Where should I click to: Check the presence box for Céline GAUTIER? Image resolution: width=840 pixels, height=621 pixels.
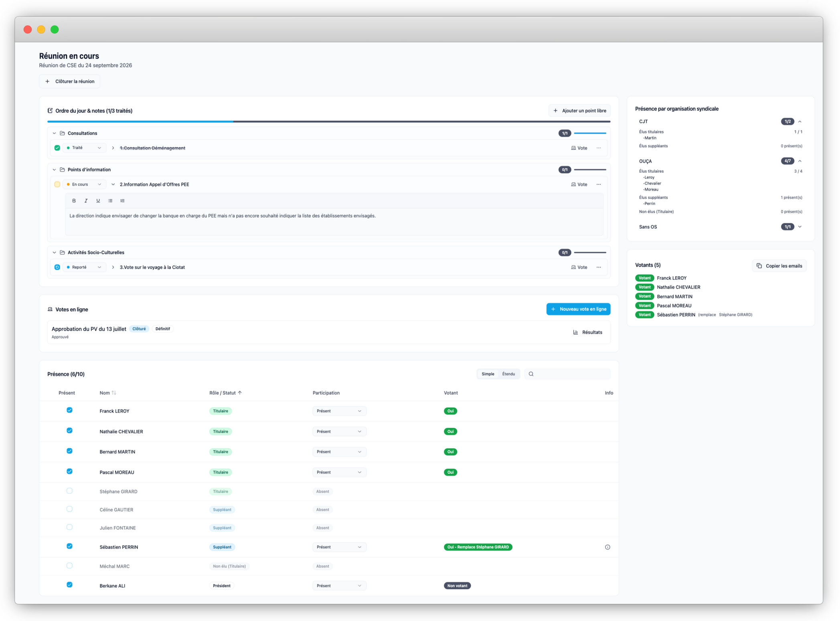pos(69,509)
